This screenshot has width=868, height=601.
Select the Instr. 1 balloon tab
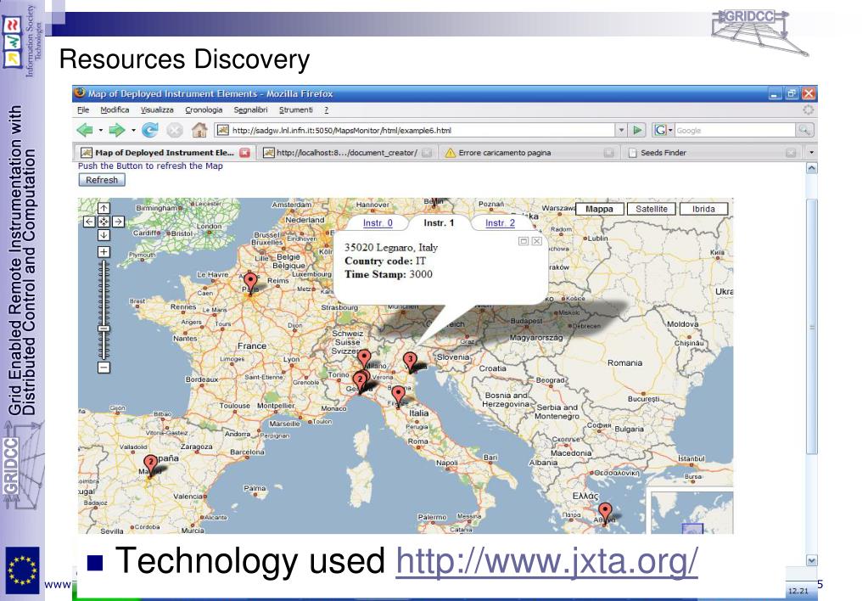(439, 222)
